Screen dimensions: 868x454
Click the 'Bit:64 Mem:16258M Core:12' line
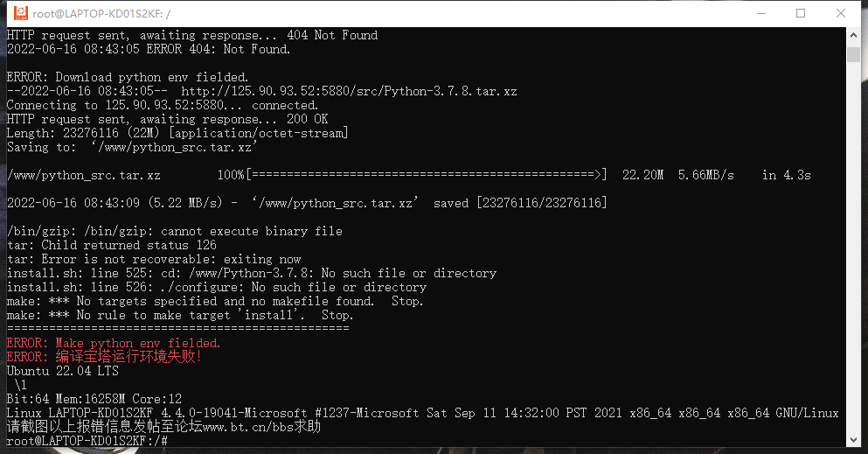click(x=94, y=399)
